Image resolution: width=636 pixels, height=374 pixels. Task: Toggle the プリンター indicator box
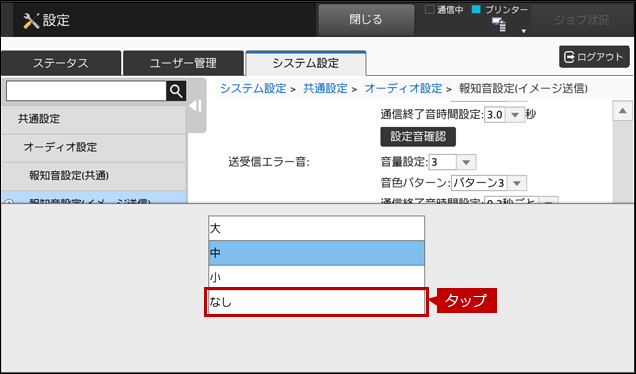pos(476,9)
